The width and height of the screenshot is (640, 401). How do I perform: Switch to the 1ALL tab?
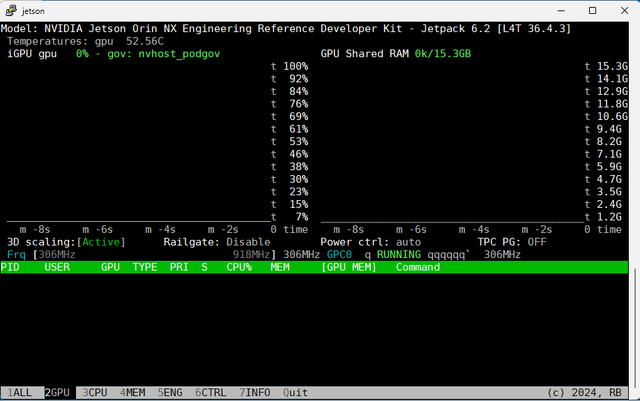(x=20, y=393)
